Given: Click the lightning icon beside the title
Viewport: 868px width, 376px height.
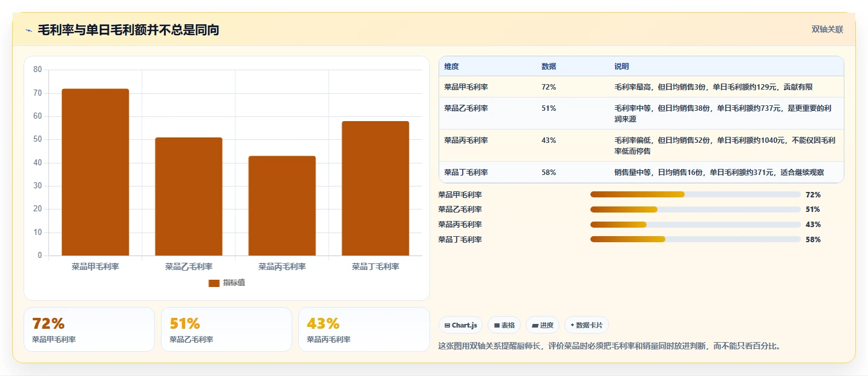Looking at the screenshot, I should [28, 30].
